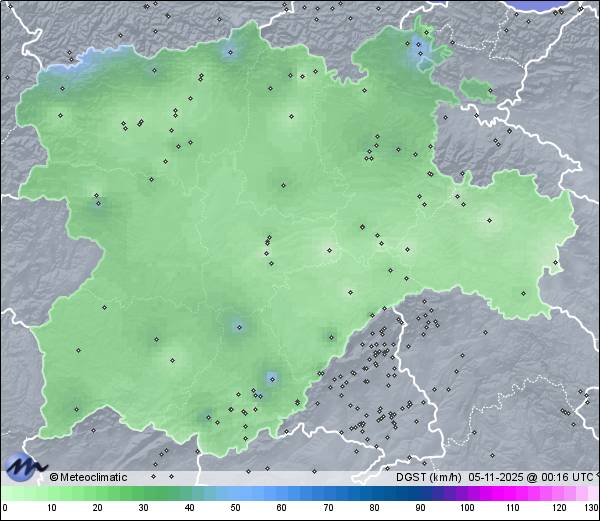Select the 120 km/h magenta scale segment
The width and height of the screenshot is (600, 521).
pyautogui.click(x=558, y=493)
